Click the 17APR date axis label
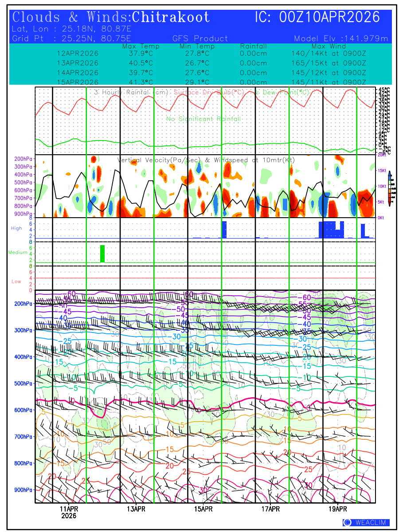The height and width of the screenshot is (532, 399). (270, 509)
